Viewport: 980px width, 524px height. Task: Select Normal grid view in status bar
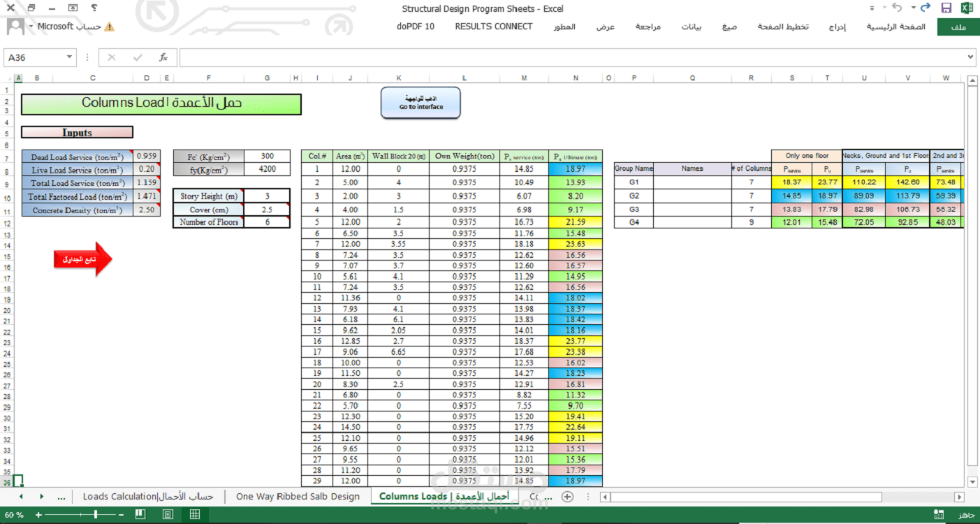tap(195, 514)
